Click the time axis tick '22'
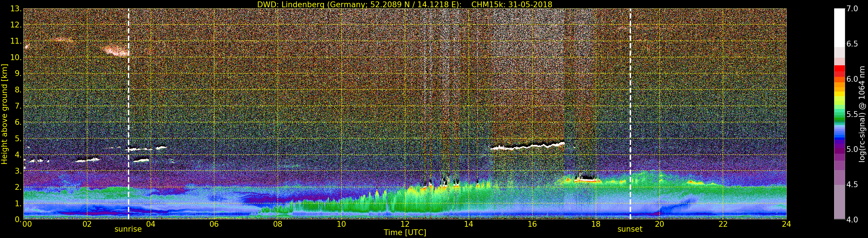The width and height of the screenshot is (868, 238). tap(723, 224)
